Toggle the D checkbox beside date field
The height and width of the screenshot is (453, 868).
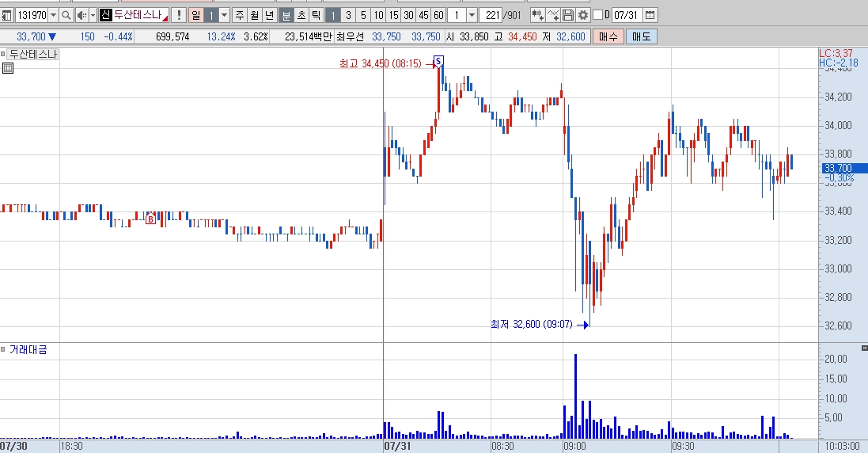(x=598, y=15)
